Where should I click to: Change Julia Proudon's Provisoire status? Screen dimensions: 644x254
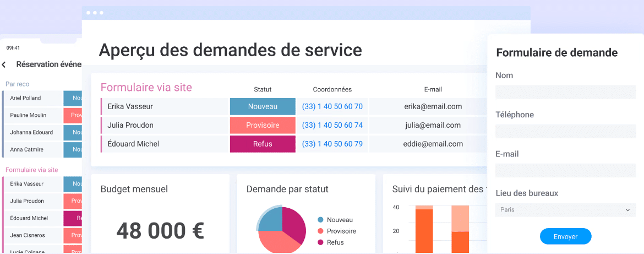click(263, 125)
